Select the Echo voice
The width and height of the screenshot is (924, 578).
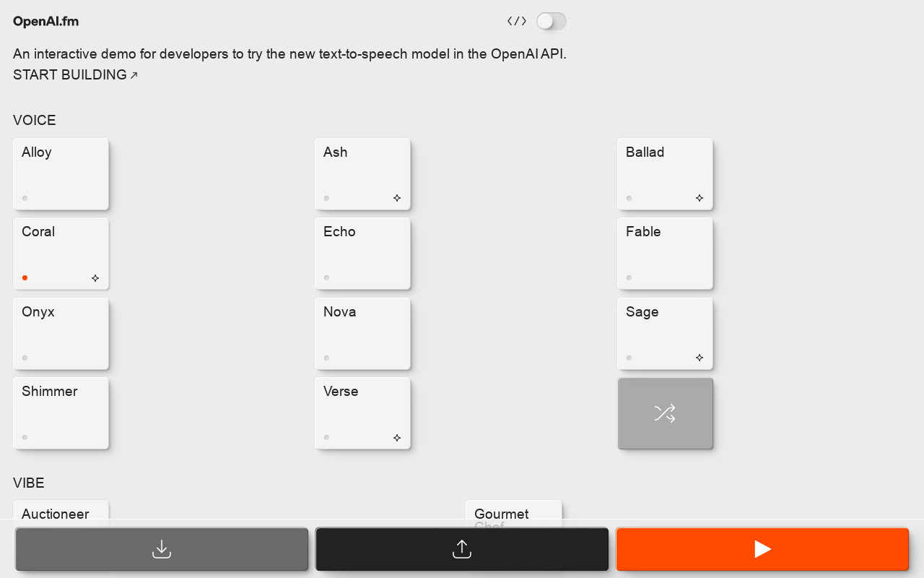click(x=362, y=254)
